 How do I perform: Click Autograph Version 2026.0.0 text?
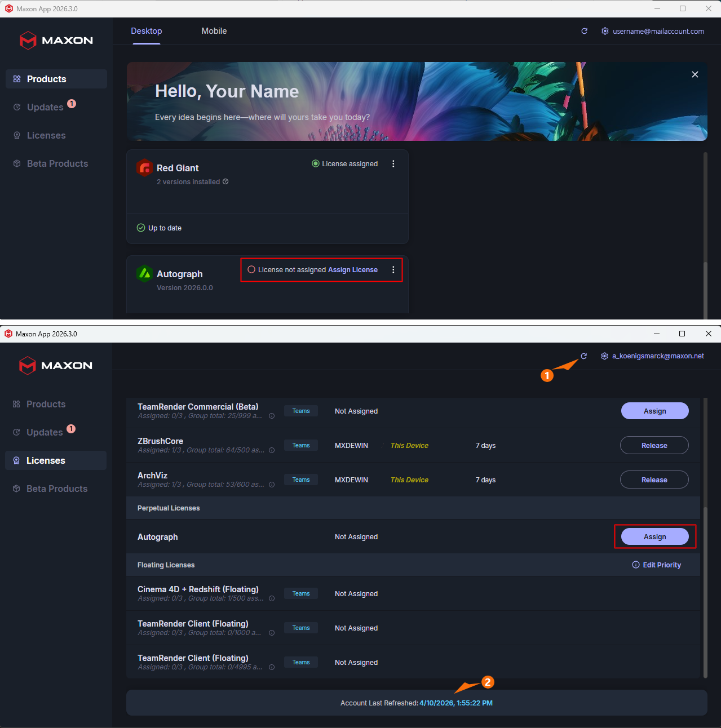(x=185, y=287)
